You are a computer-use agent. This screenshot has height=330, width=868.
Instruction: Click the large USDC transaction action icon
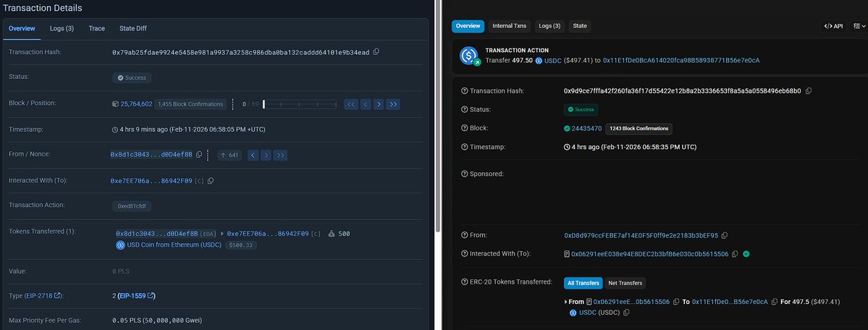coord(469,56)
